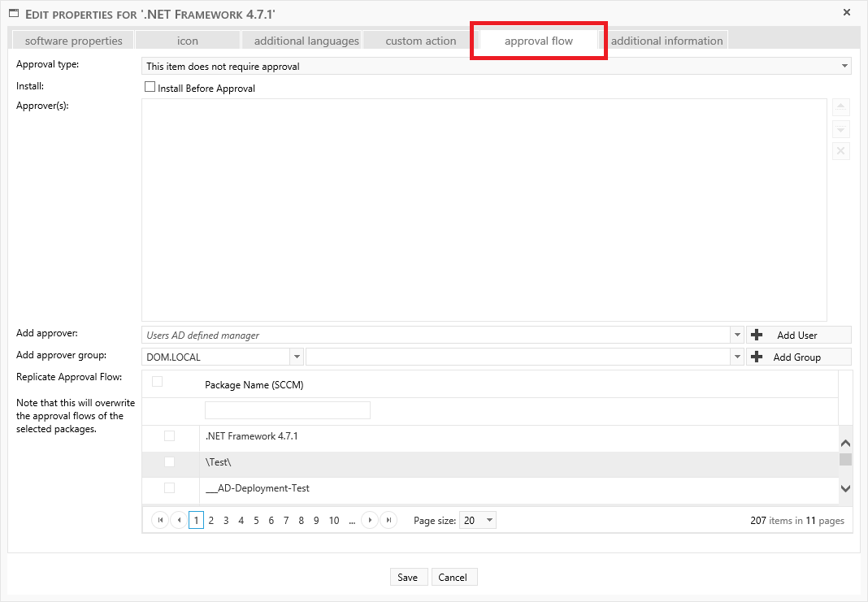Click the move approver down arrow icon

pos(841,130)
